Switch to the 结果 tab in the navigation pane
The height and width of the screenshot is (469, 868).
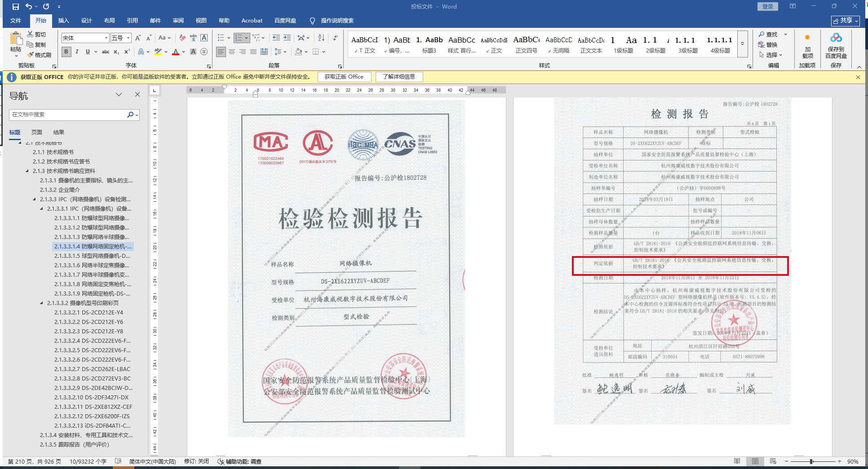(x=59, y=132)
